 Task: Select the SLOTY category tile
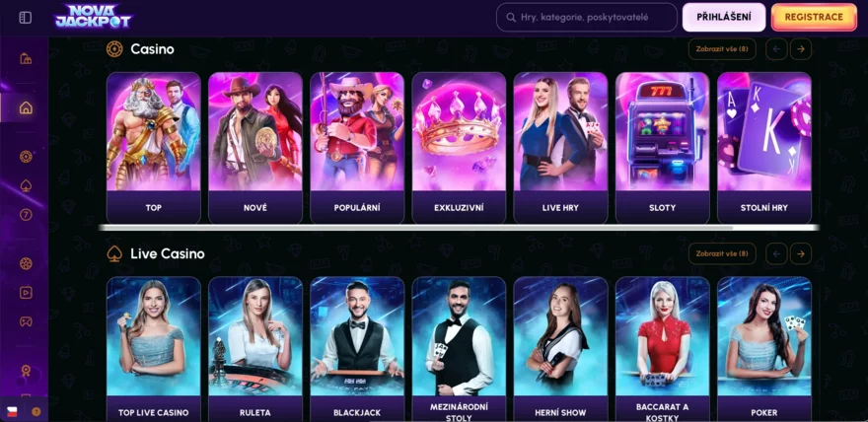pos(662,148)
